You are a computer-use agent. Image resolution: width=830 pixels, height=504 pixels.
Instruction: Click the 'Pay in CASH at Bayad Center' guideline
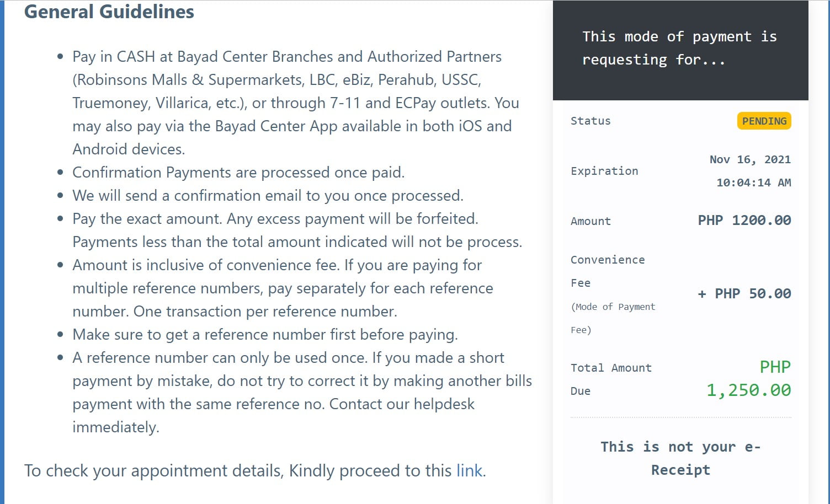(x=287, y=57)
